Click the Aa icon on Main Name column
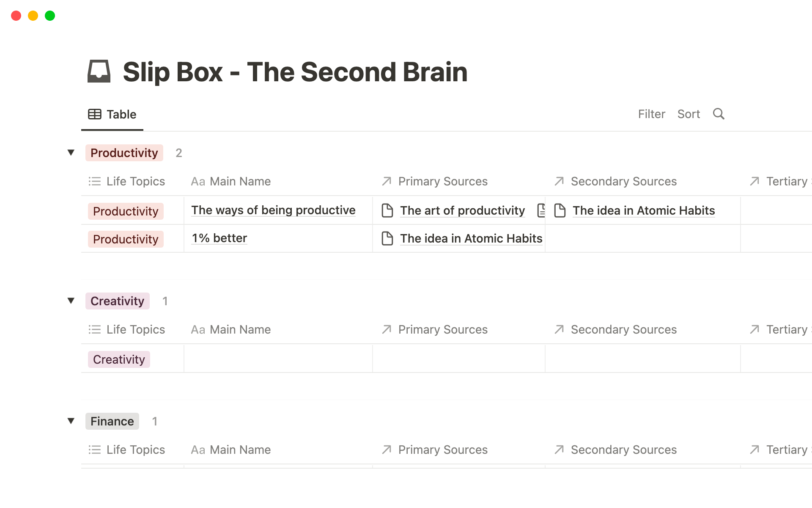 (198, 181)
